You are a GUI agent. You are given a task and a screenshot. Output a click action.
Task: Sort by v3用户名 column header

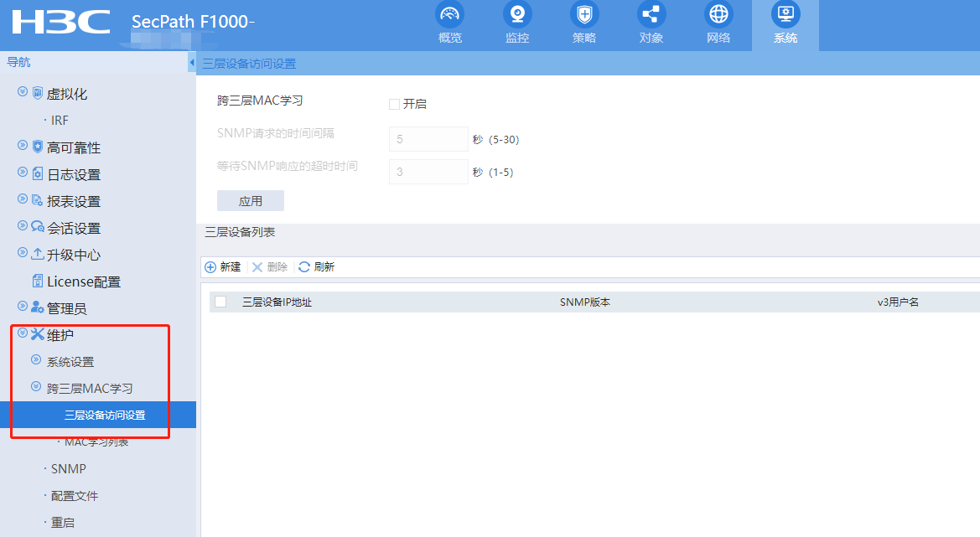pyautogui.click(x=898, y=302)
